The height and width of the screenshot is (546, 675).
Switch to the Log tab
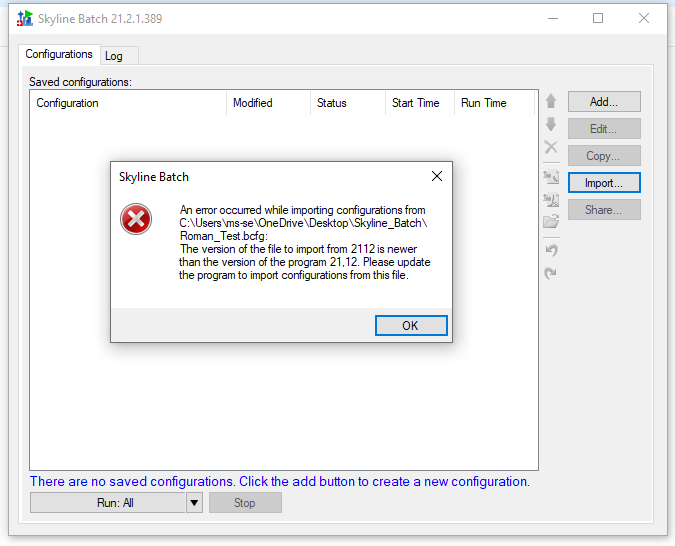(x=114, y=56)
